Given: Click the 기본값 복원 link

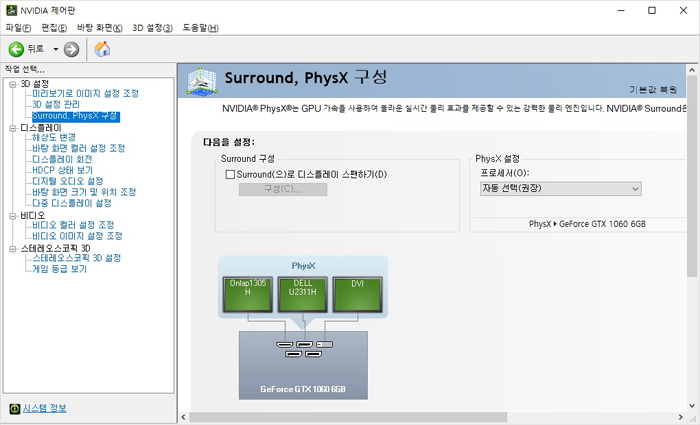Looking at the screenshot, I should coord(653,90).
